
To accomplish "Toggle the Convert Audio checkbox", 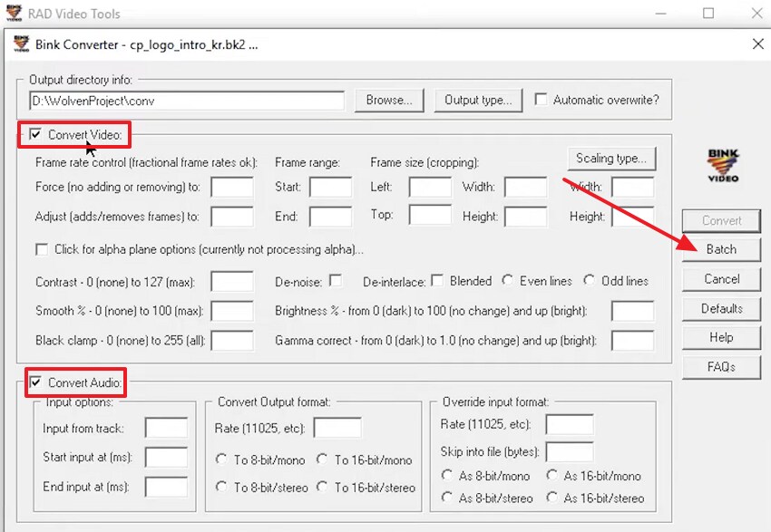I will point(35,382).
